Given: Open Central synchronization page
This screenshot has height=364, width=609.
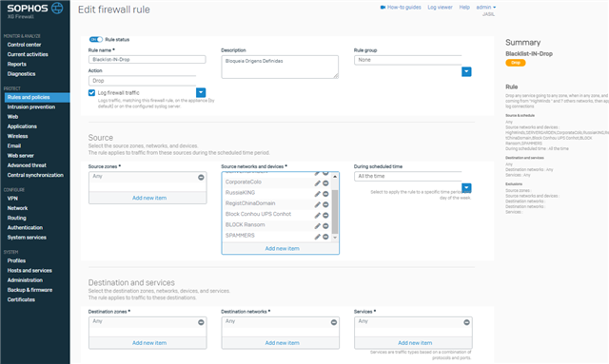Looking at the screenshot, I should coord(35,175).
